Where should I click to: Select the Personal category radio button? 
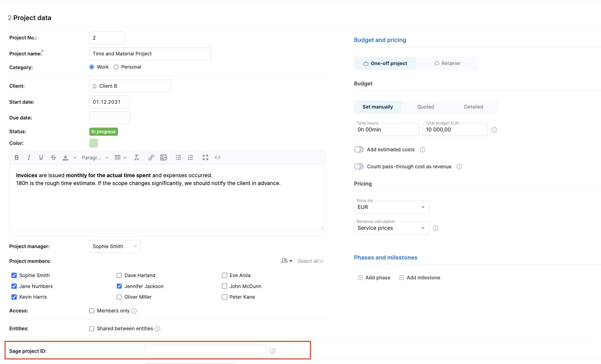click(116, 67)
